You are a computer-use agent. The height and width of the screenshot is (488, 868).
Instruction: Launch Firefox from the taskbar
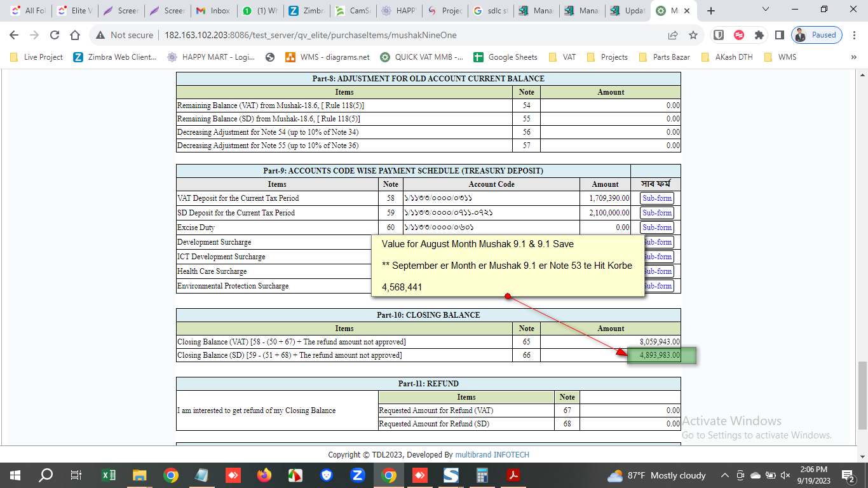264,475
